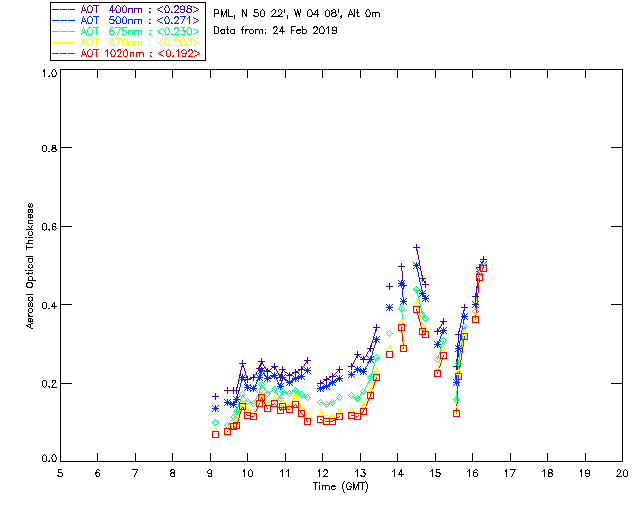Viewport: 640px width, 512px height.
Task: Click the 0.2 y-axis tick label
Action: click(x=49, y=383)
